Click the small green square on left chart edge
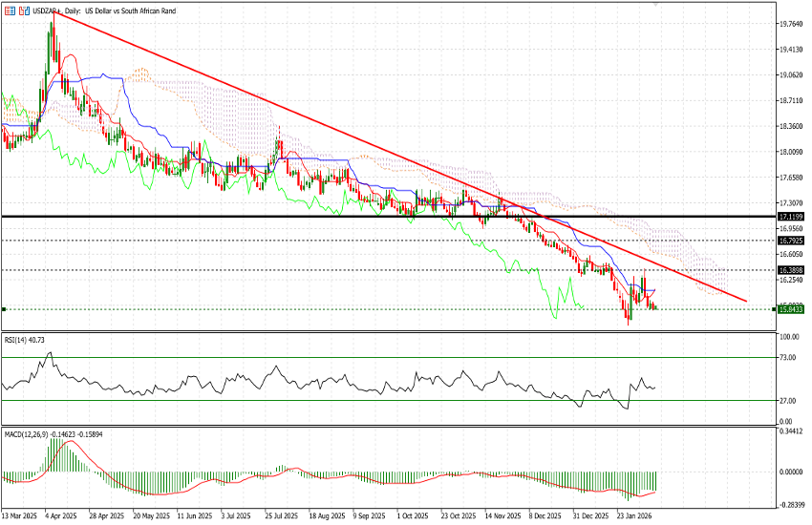The height and width of the screenshot is (525, 812). tap(4, 308)
